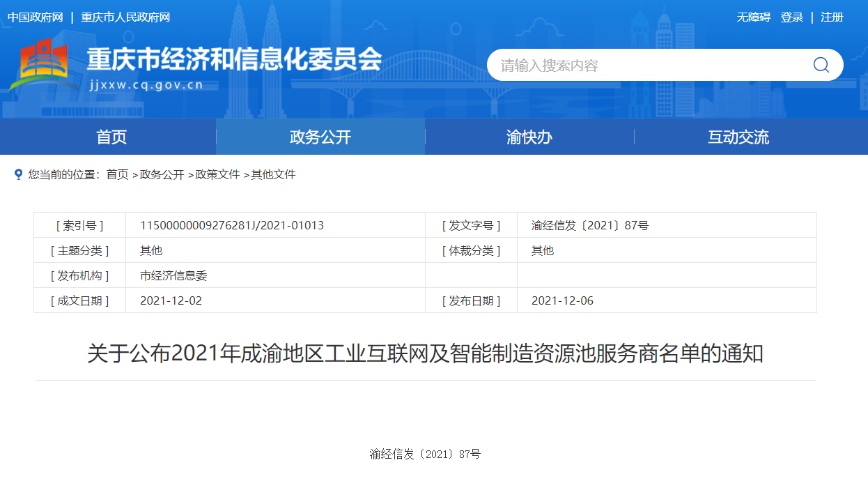Click the 登录 login link
868x488 pixels.
[792, 17]
